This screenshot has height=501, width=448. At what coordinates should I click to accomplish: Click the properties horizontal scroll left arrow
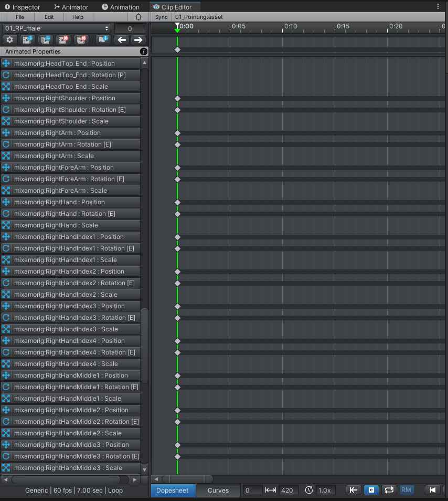point(5,479)
